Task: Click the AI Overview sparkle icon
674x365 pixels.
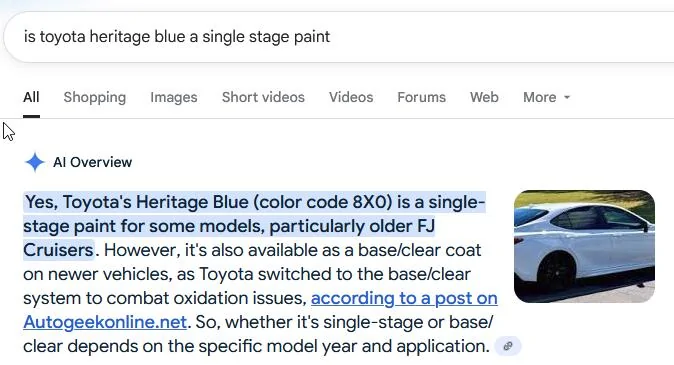Action: [34, 162]
